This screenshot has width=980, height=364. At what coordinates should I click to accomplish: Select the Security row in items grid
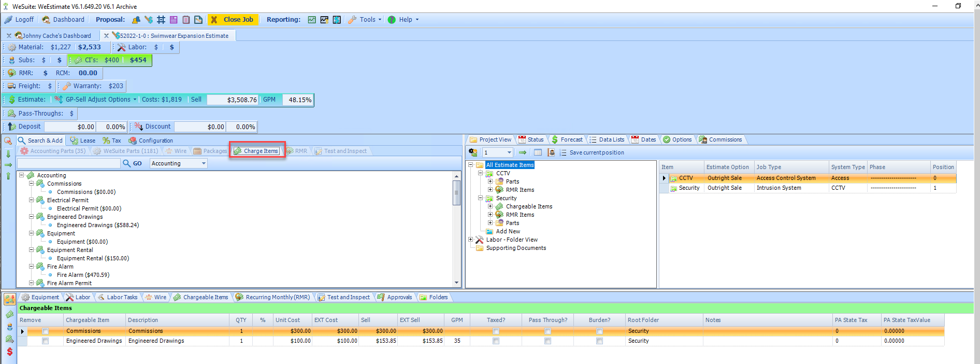[x=808, y=188]
